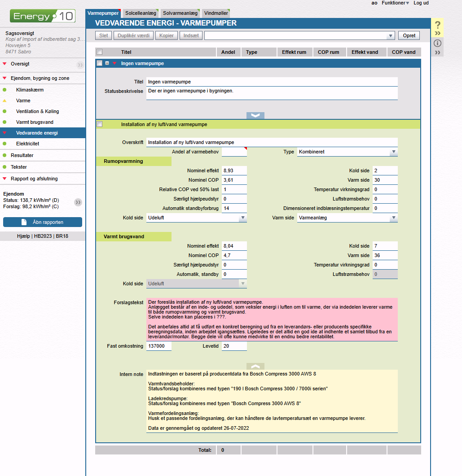This screenshot has width=462, height=476.
Task: Open the info panel icon on right
Action: pyautogui.click(x=438, y=43)
